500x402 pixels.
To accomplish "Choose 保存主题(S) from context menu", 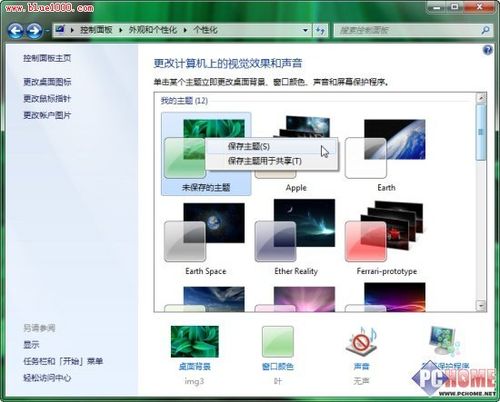I will pos(272,146).
